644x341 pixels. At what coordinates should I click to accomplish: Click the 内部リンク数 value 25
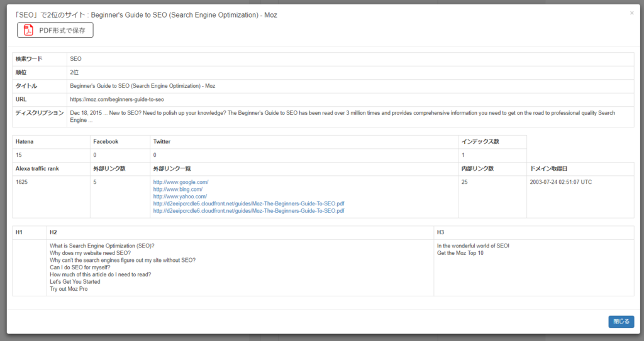(465, 182)
